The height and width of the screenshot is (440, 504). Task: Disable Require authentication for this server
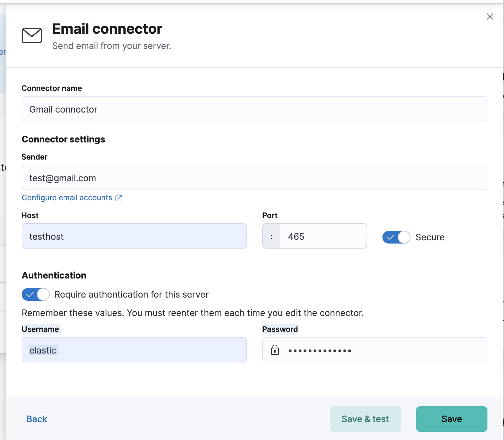point(35,294)
